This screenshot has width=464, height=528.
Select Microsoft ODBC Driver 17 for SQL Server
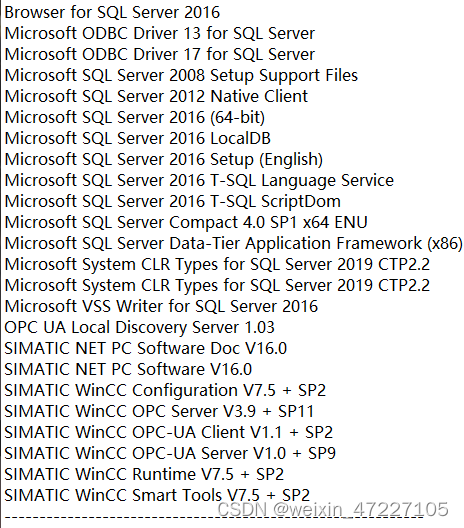tap(160, 55)
